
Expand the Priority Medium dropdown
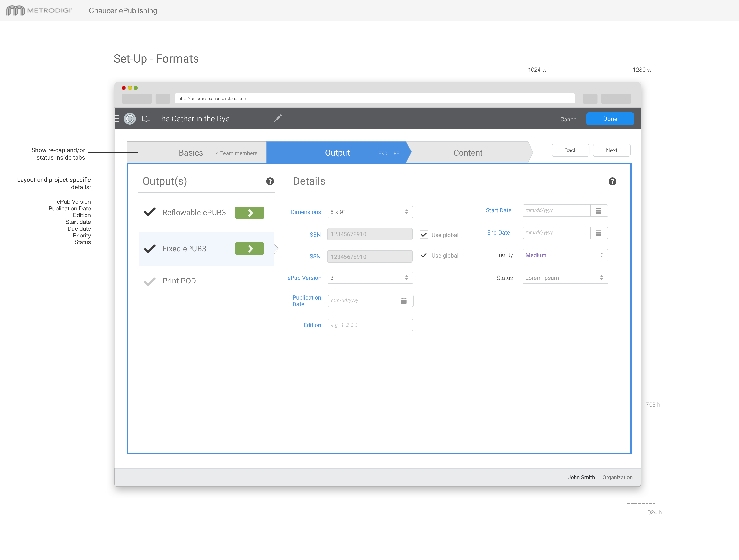tap(565, 255)
